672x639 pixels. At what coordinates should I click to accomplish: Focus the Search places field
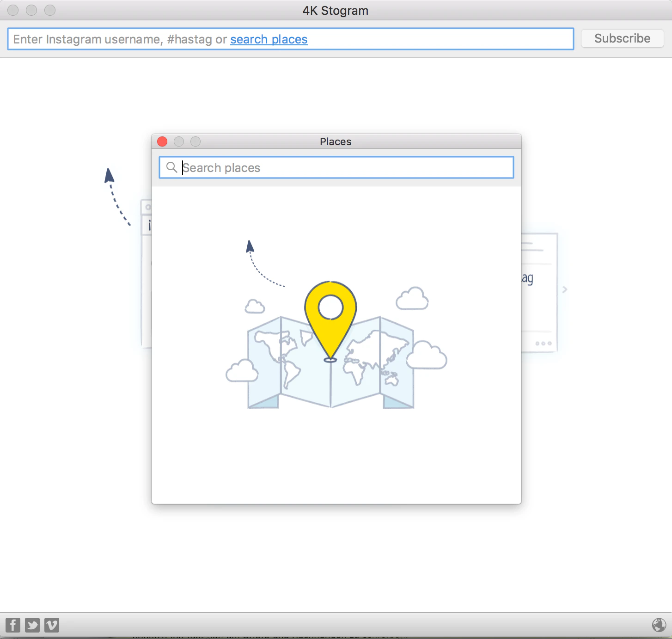[x=336, y=167]
